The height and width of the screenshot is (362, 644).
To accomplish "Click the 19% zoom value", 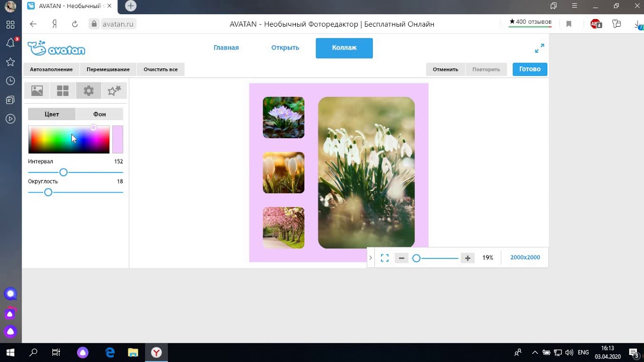I will (x=488, y=257).
